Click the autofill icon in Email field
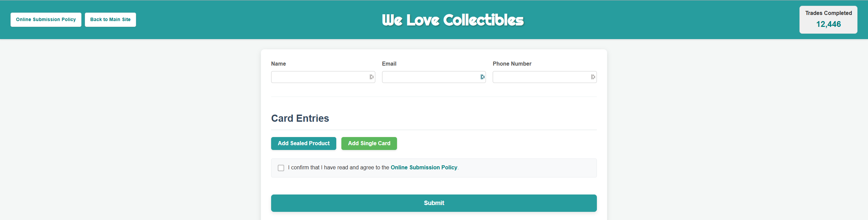868x220 pixels. (x=482, y=77)
